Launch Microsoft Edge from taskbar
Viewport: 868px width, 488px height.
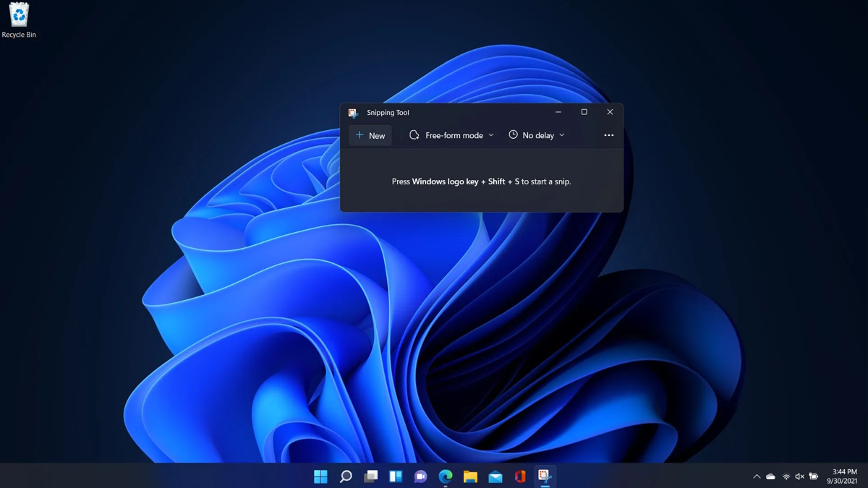(x=446, y=476)
